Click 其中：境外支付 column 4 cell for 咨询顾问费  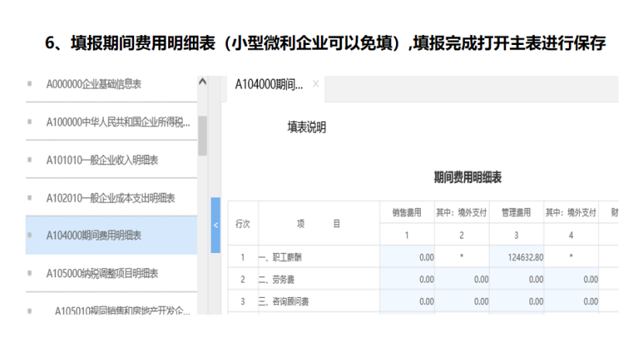pyautogui.click(x=570, y=301)
